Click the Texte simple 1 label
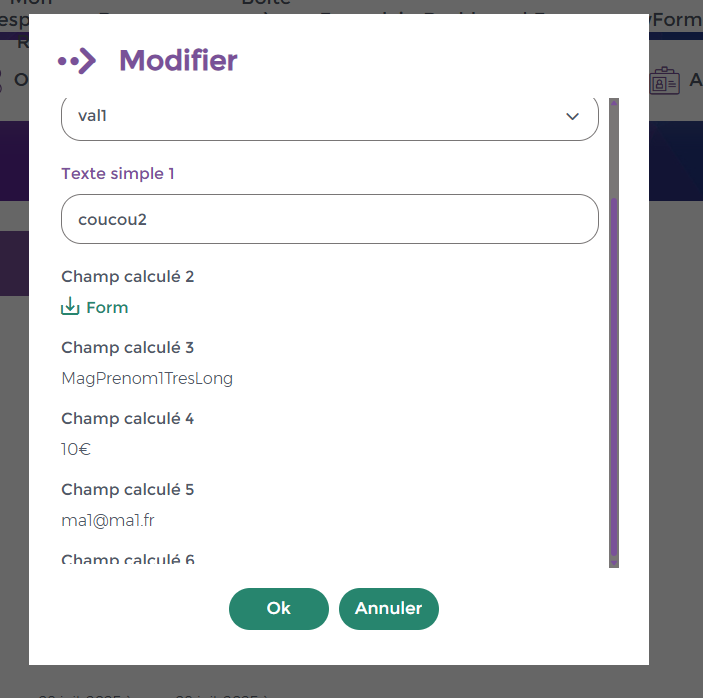This screenshot has height=698, width=703. pyautogui.click(x=118, y=173)
